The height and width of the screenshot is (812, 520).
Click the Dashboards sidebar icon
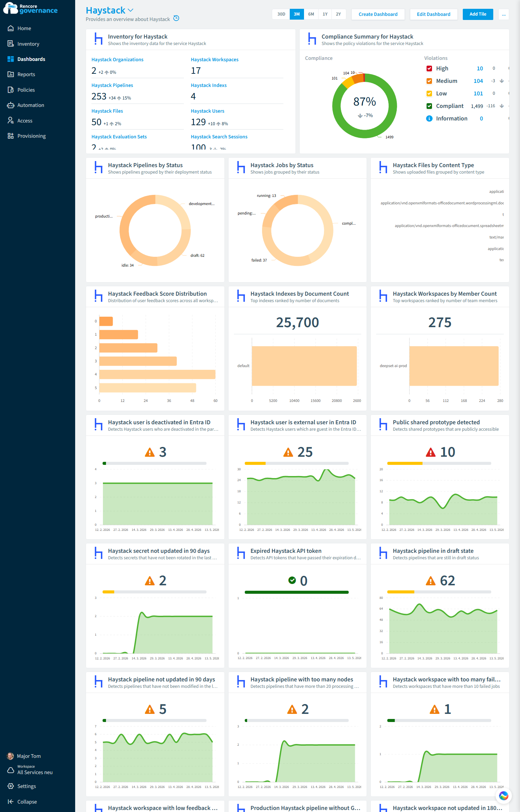point(10,59)
